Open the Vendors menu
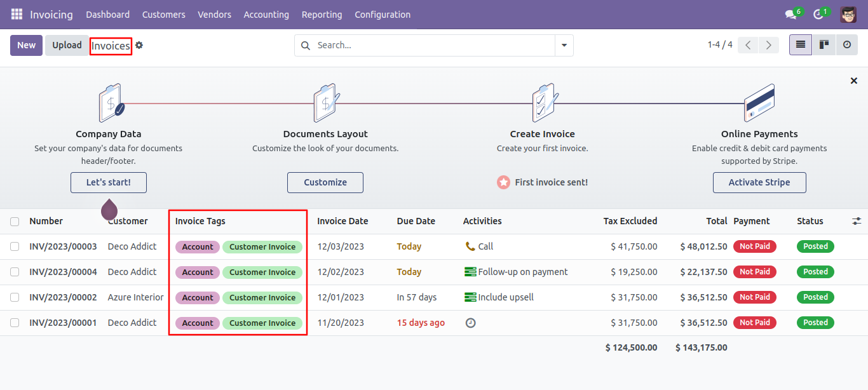868x390 pixels. click(x=215, y=14)
